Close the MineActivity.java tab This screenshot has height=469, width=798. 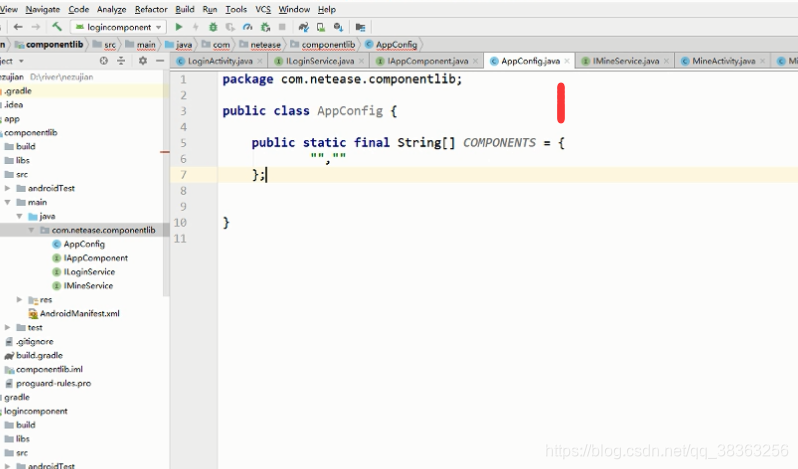762,61
